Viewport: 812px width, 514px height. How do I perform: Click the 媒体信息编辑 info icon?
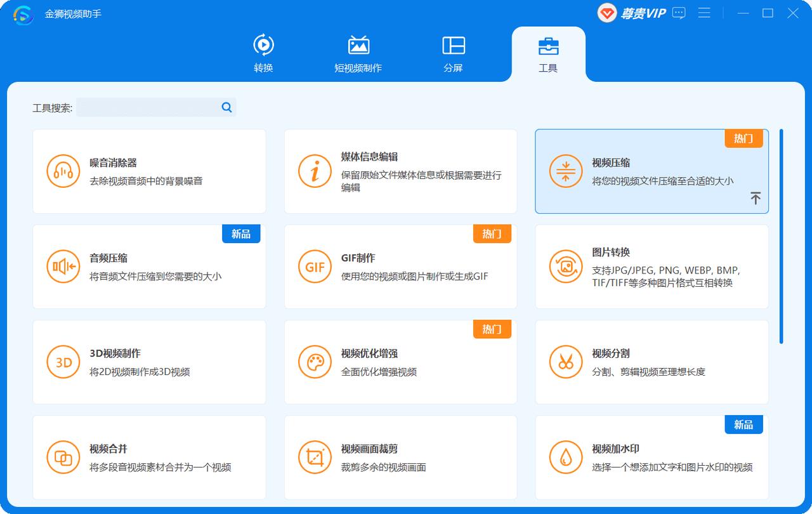(x=315, y=171)
